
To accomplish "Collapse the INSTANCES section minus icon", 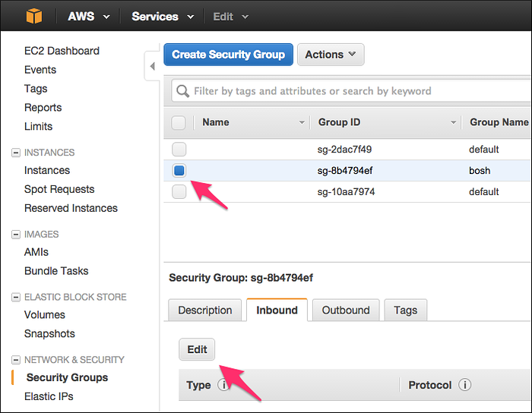I will 16,153.
